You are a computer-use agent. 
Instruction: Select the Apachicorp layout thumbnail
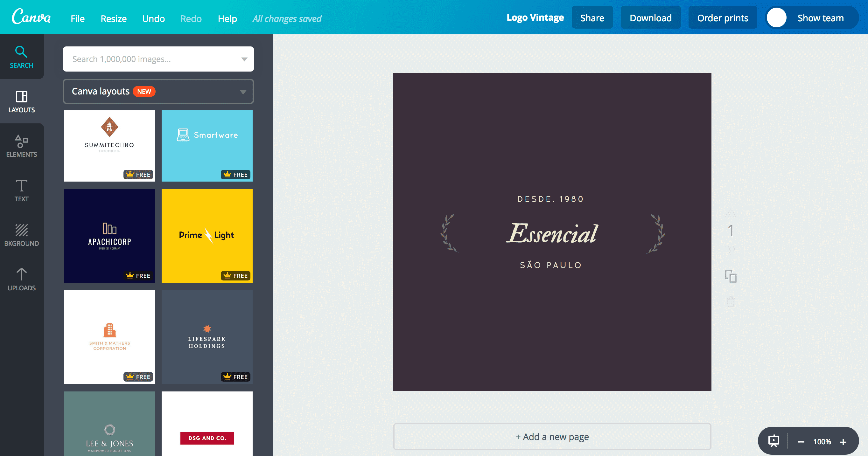pos(110,236)
